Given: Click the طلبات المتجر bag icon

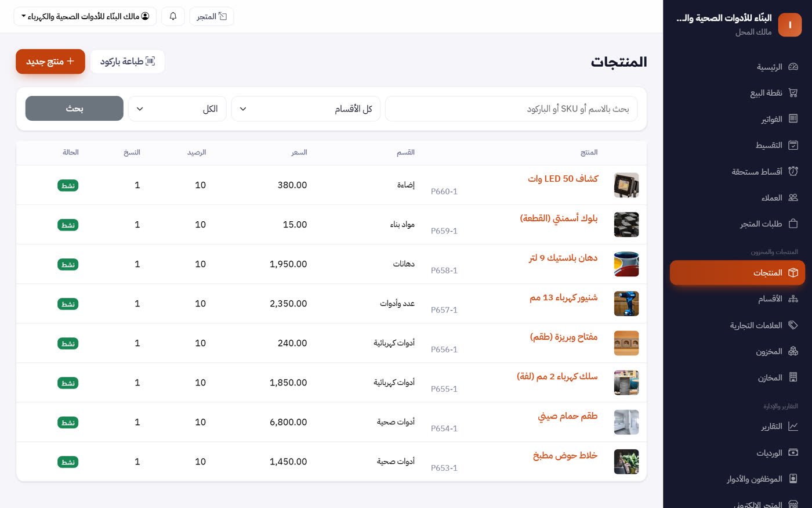Looking at the screenshot, I should coord(793,224).
